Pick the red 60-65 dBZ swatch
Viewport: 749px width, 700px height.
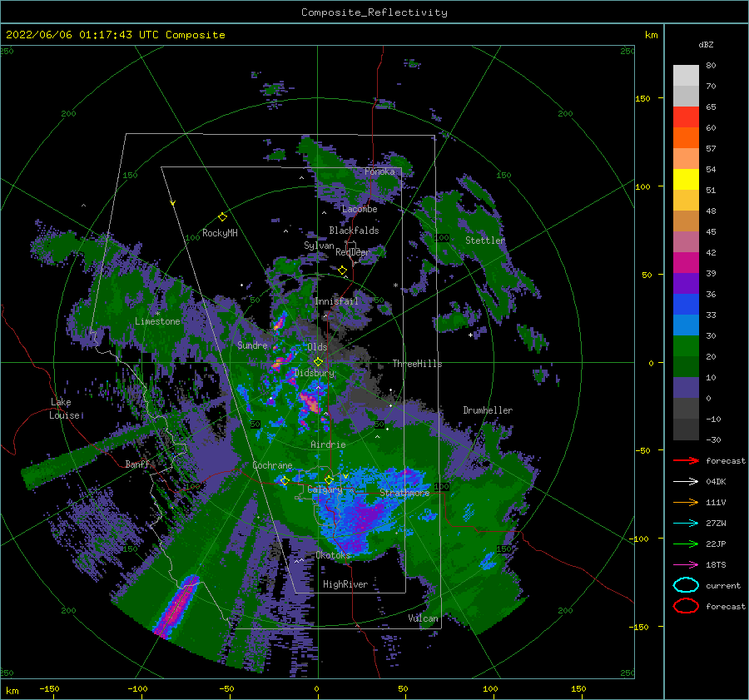point(686,117)
